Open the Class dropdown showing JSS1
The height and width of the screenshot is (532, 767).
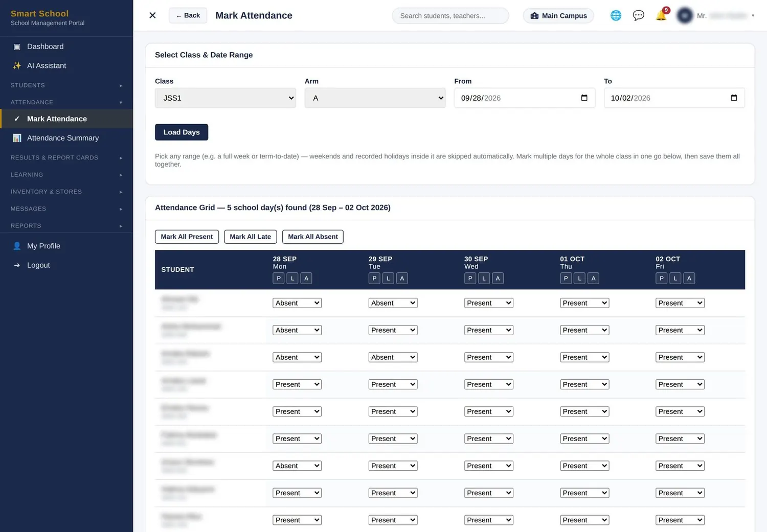coord(225,98)
